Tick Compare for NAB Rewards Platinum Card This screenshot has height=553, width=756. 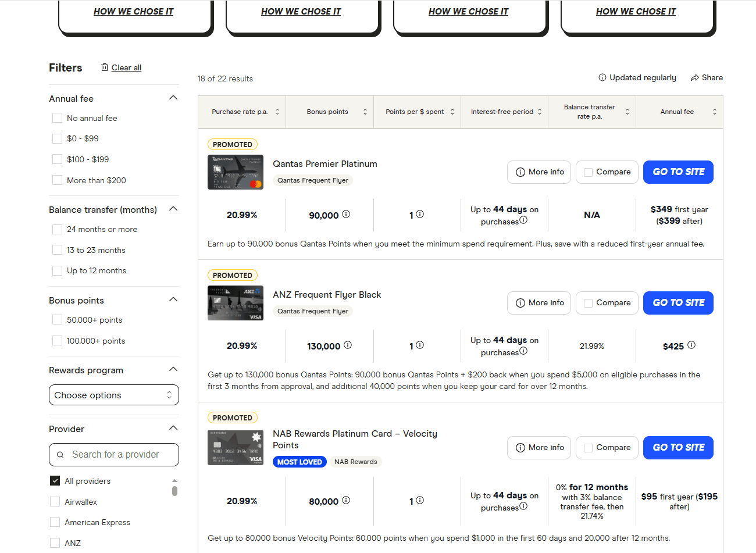(588, 448)
